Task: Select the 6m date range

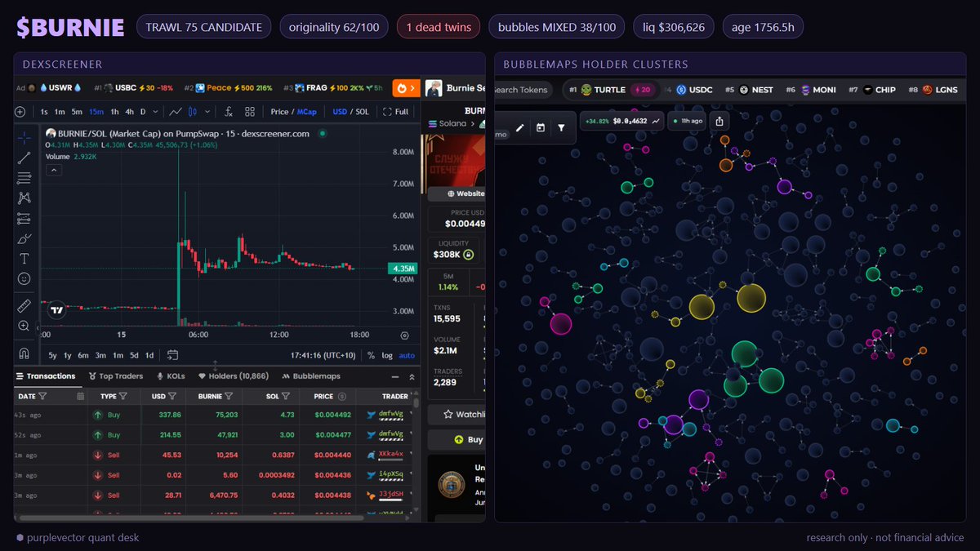Action: 83,355
